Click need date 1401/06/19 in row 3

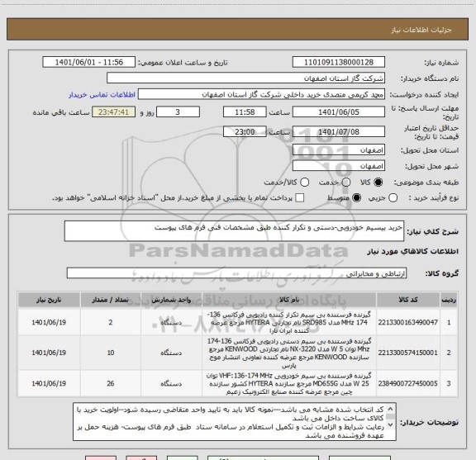pos(49,383)
